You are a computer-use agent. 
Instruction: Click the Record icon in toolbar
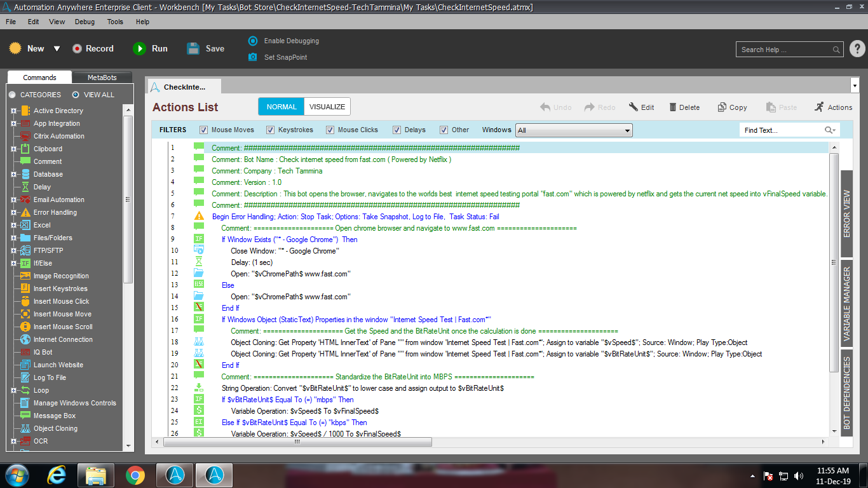(x=77, y=48)
